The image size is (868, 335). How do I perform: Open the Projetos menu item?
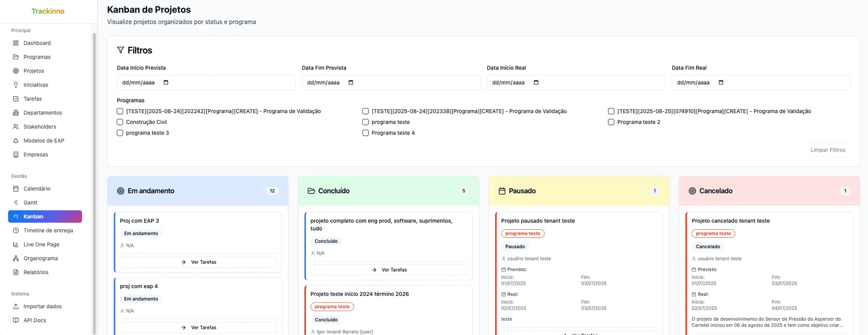(45, 71)
